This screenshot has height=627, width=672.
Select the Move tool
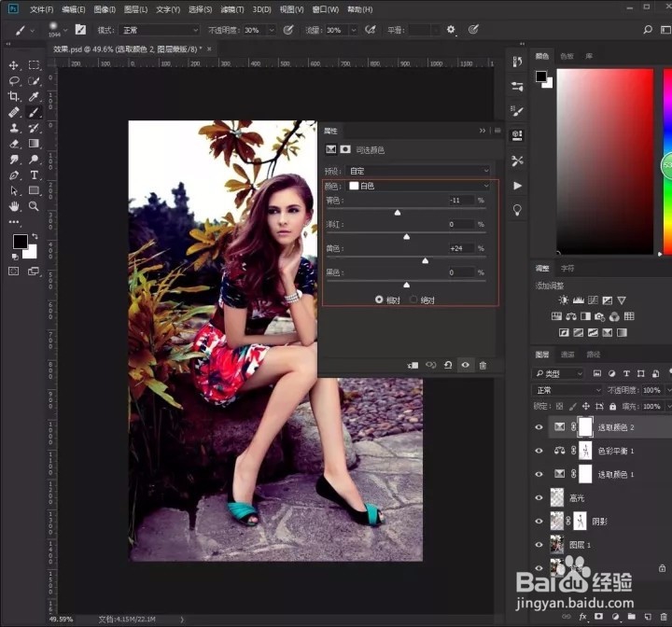pos(14,65)
